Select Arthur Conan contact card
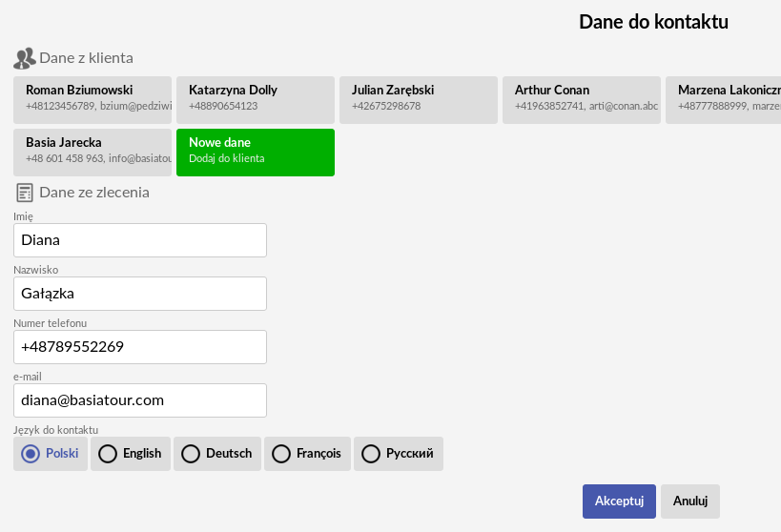The image size is (781, 532). click(x=582, y=100)
